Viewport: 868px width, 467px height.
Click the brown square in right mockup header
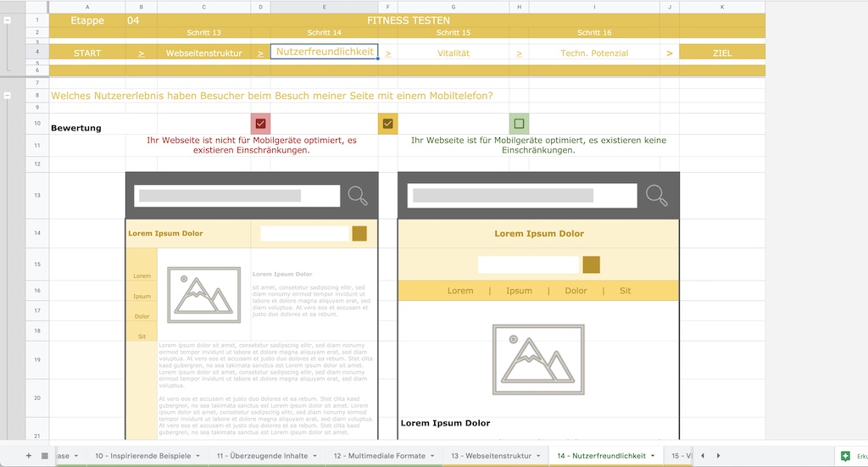(591, 264)
